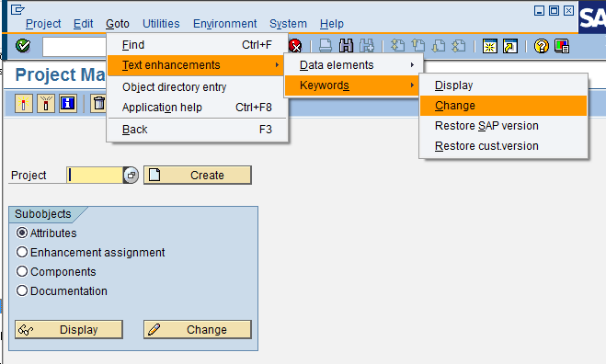
Task: Select Display in Keywords submenu
Action: pos(503,85)
